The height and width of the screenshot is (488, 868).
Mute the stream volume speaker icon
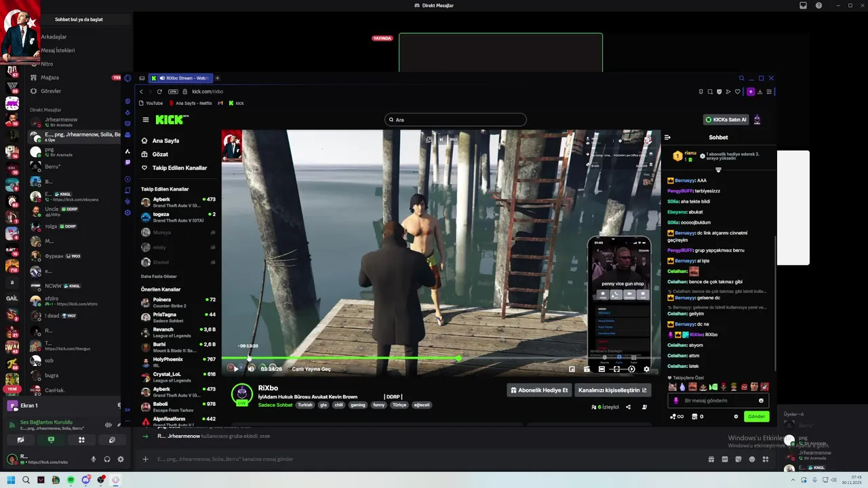(x=251, y=369)
